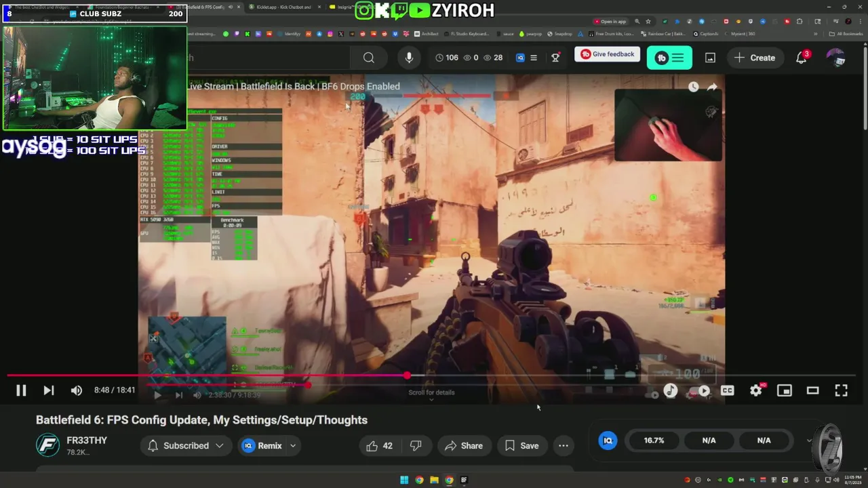Open the All Bookmarks folder
This screenshot has height=488, width=868.
point(846,34)
